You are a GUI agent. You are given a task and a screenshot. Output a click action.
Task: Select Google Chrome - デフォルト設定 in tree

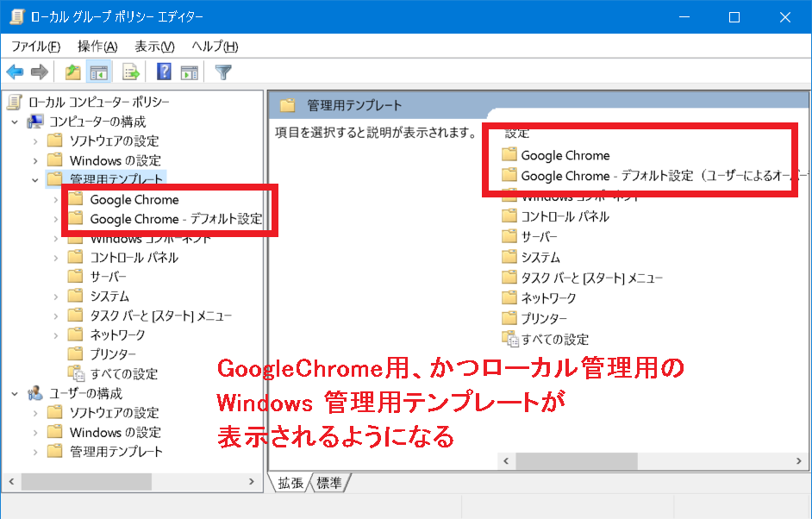coord(176,219)
